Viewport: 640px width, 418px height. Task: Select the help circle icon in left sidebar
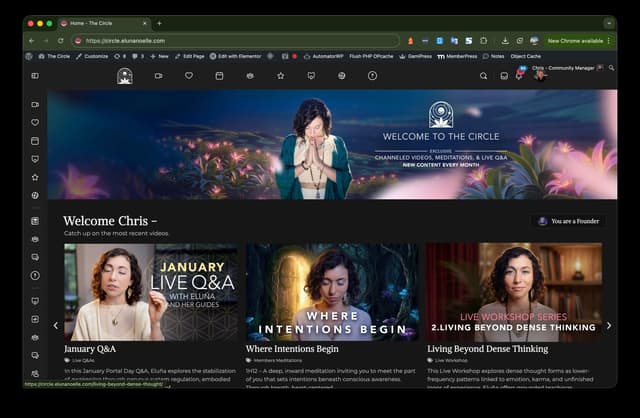[x=35, y=276]
